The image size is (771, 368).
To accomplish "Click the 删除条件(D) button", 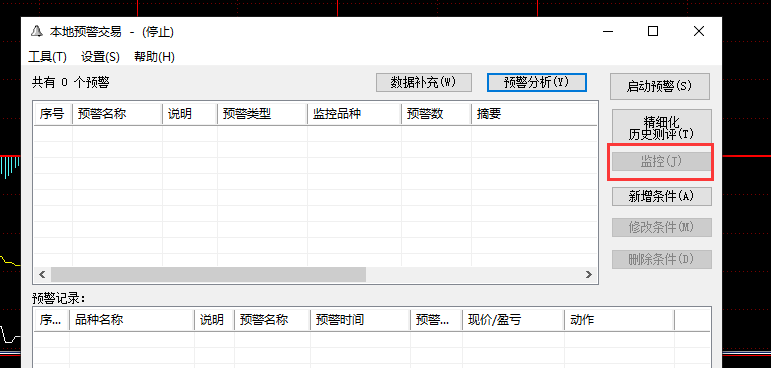I will [x=662, y=259].
